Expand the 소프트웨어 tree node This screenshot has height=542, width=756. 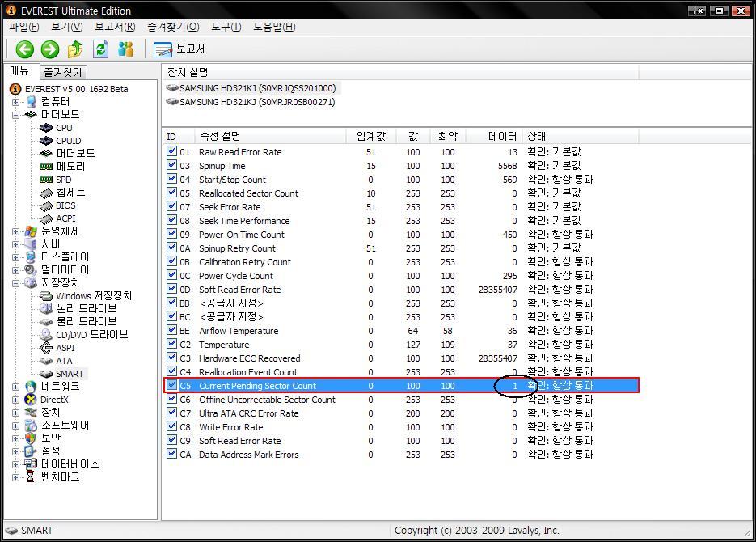(x=15, y=426)
